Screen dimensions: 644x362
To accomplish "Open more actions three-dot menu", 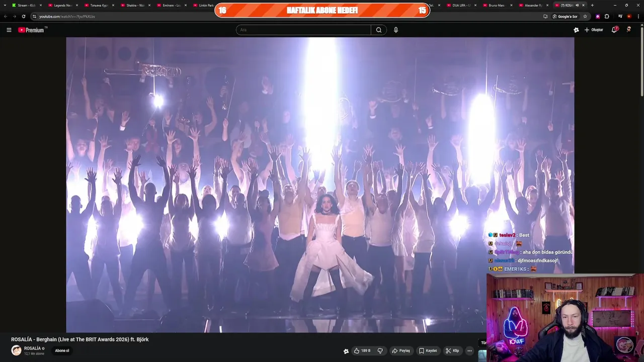I will [x=469, y=351].
